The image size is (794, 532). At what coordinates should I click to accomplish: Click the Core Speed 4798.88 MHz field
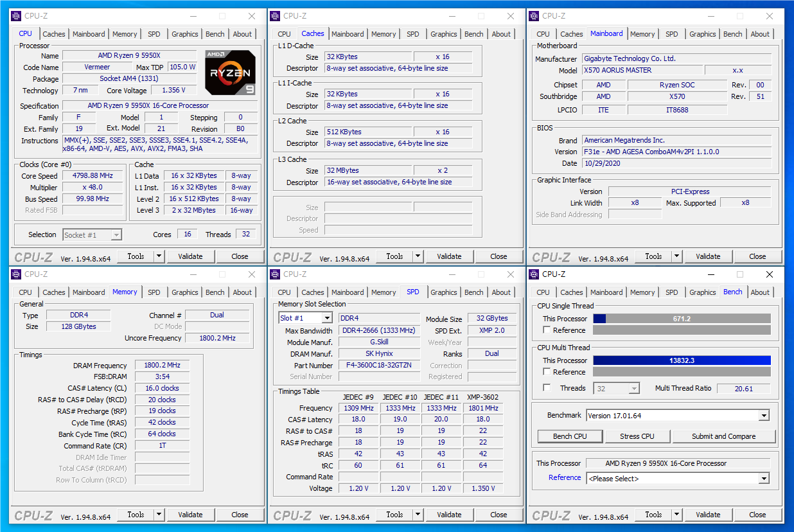point(94,175)
